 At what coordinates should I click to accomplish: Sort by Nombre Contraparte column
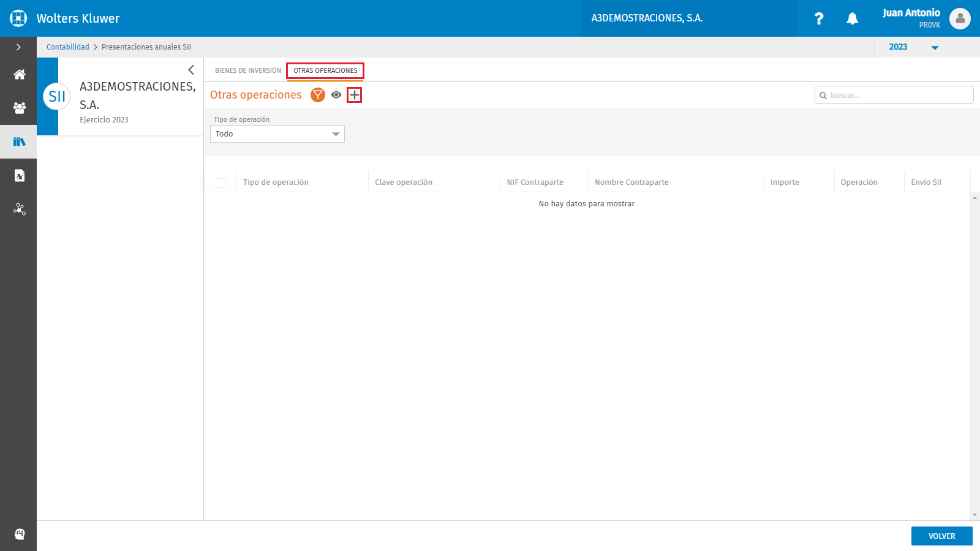click(631, 182)
